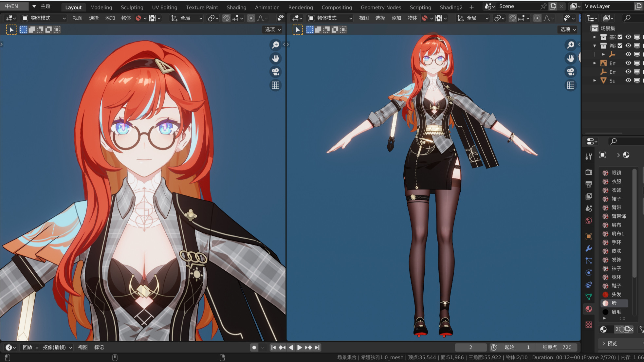This screenshot has width=644, height=362.
Task: Uncheck the first collection's exclude checkbox
Action: click(x=620, y=37)
